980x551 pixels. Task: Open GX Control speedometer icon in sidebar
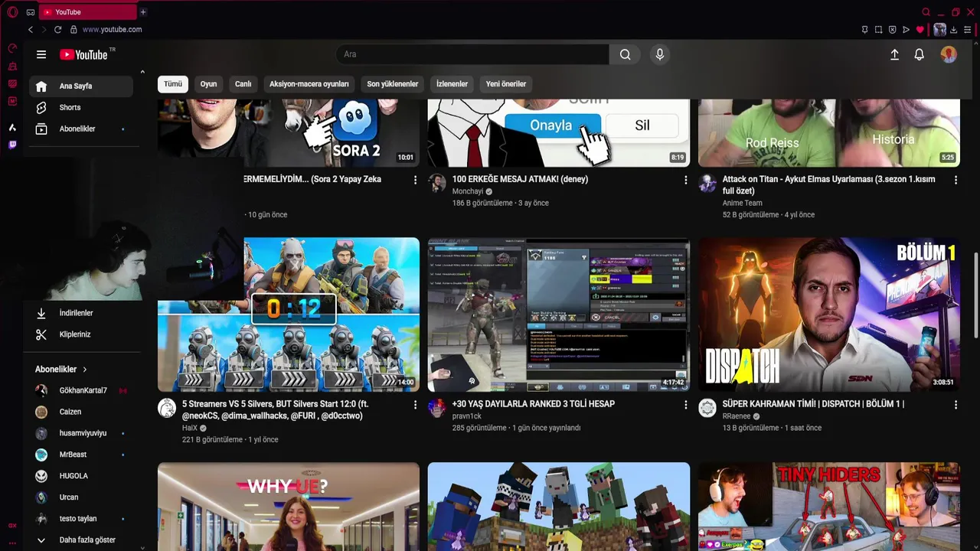pyautogui.click(x=12, y=48)
